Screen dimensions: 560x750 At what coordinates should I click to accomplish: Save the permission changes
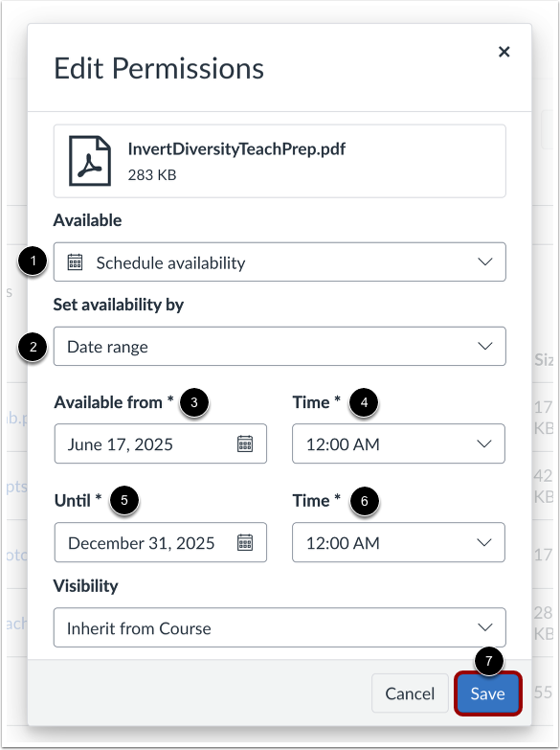[487, 693]
